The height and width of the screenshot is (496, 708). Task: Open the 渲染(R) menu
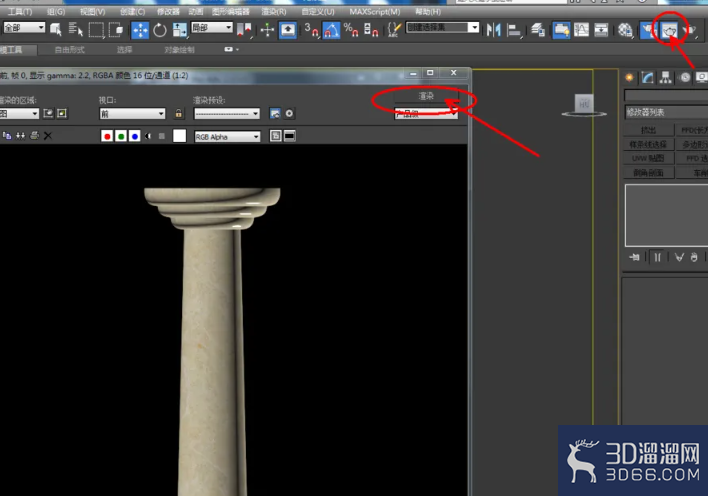click(x=274, y=11)
